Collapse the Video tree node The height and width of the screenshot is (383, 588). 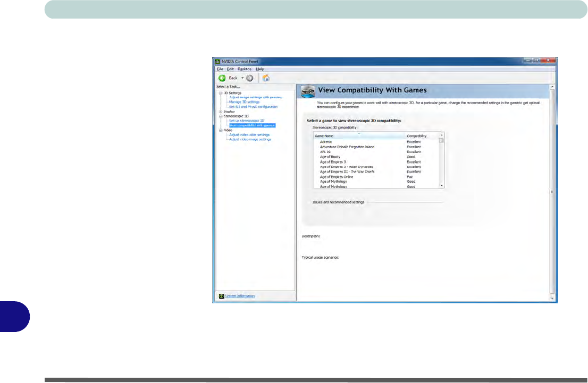point(220,130)
